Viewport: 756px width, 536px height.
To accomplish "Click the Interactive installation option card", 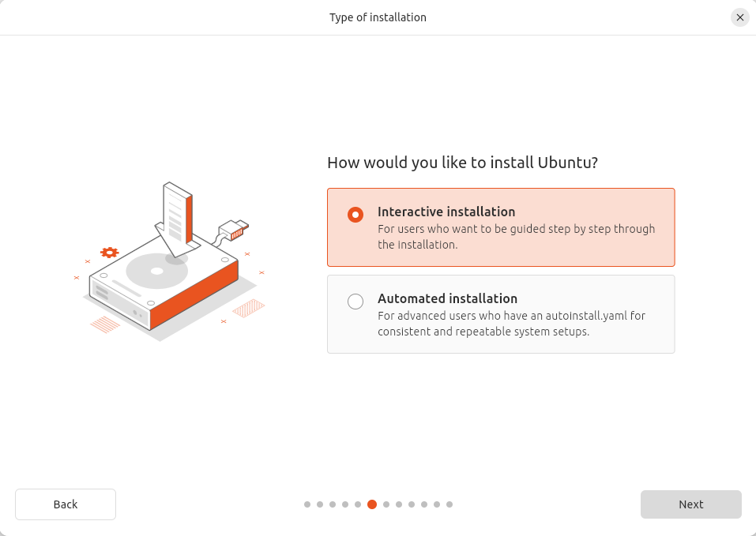I will pos(500,226).
